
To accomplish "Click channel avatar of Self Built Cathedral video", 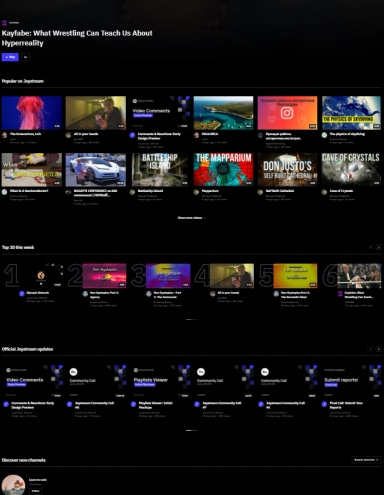I will pyautogui.click(x=260, y=192).
